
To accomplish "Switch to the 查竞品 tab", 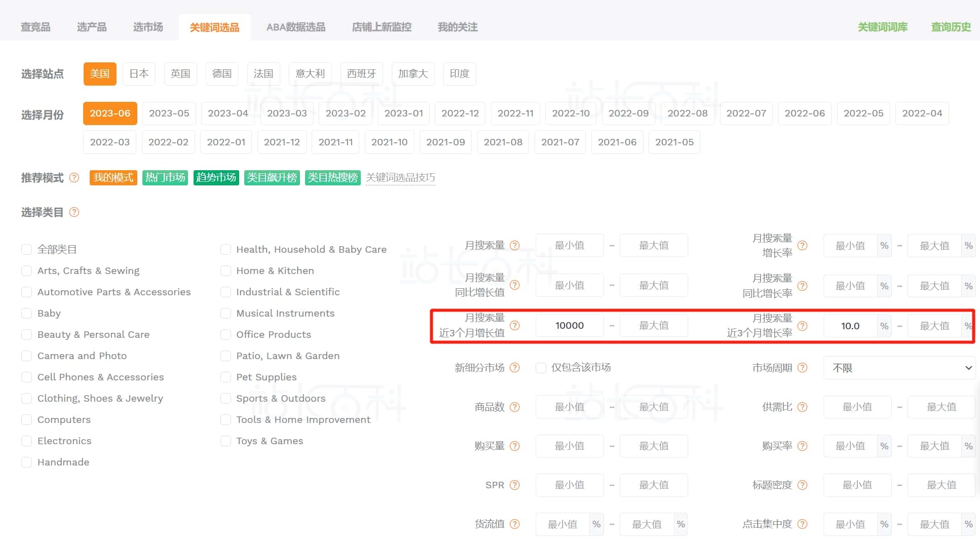I will [35, 27].
